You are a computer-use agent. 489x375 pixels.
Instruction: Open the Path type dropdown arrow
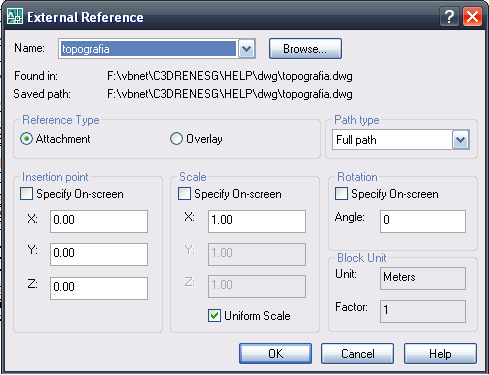(461, 139)
